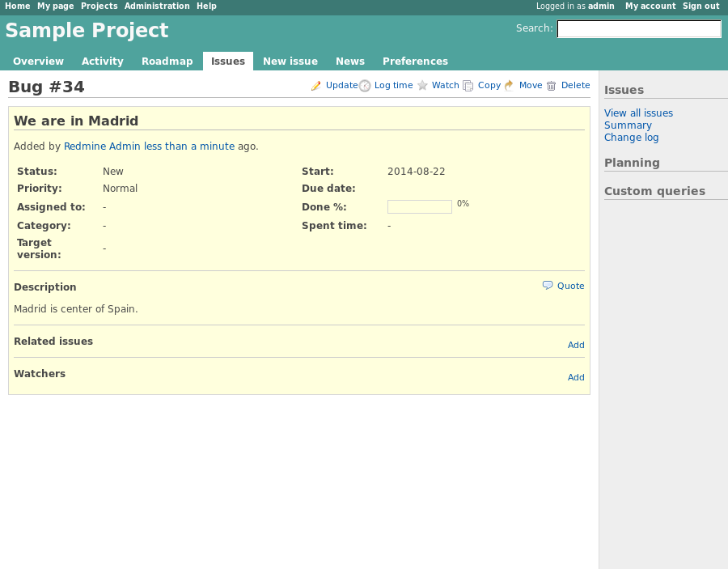728x569 pixels.
Task: Go to Home in top menu
Action: (18, 6)
